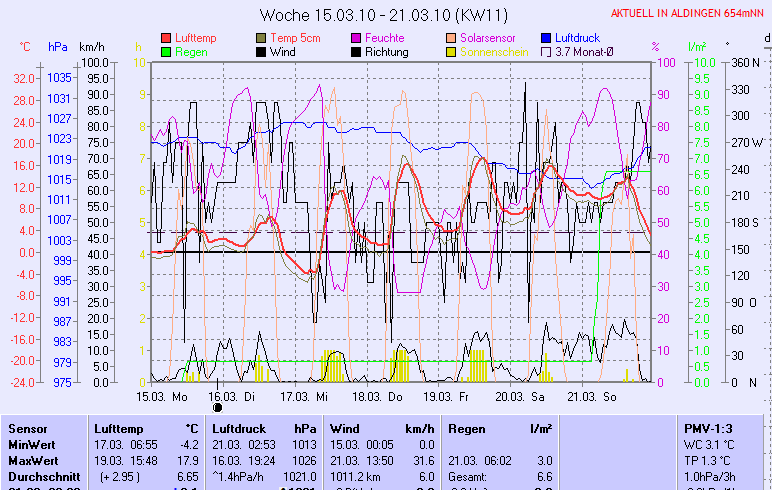Click the half-moon phase icon below the chart
This screenshot has width=772, height=490.
218,407
